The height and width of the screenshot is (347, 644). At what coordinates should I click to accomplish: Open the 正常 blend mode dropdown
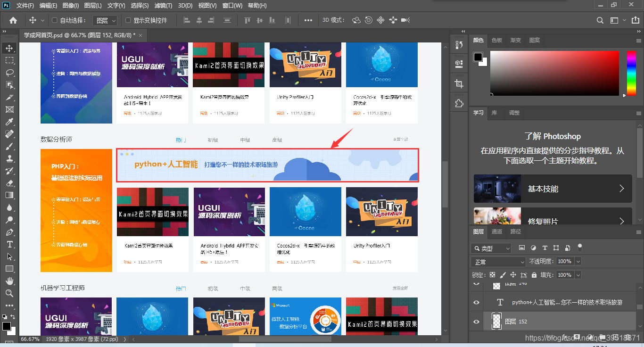pos(499,262)
